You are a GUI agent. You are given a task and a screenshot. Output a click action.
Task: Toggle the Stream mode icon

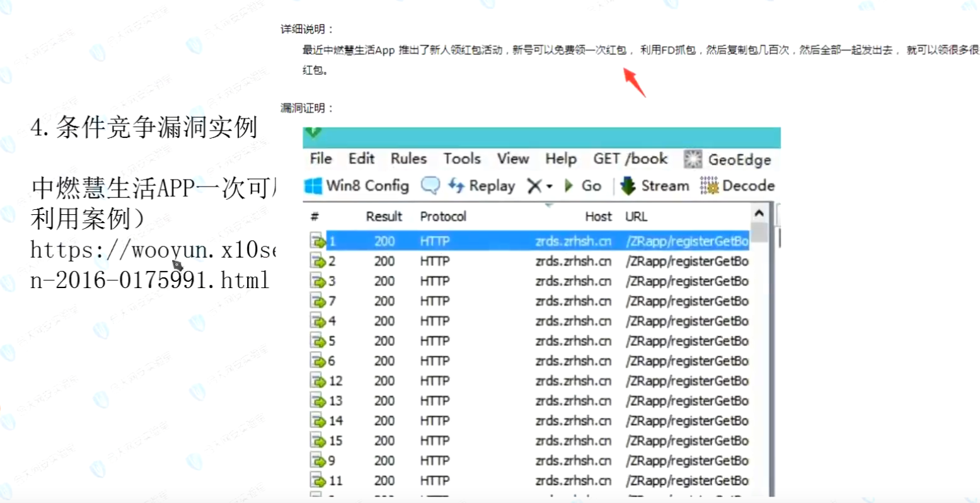pyautogui.click(x=628, y=186)
